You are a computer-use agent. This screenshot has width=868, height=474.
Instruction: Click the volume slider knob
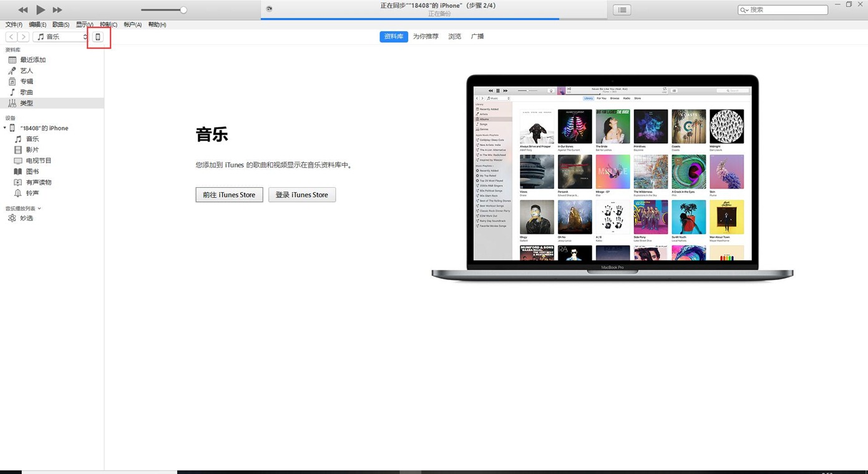tap(183, 10)
